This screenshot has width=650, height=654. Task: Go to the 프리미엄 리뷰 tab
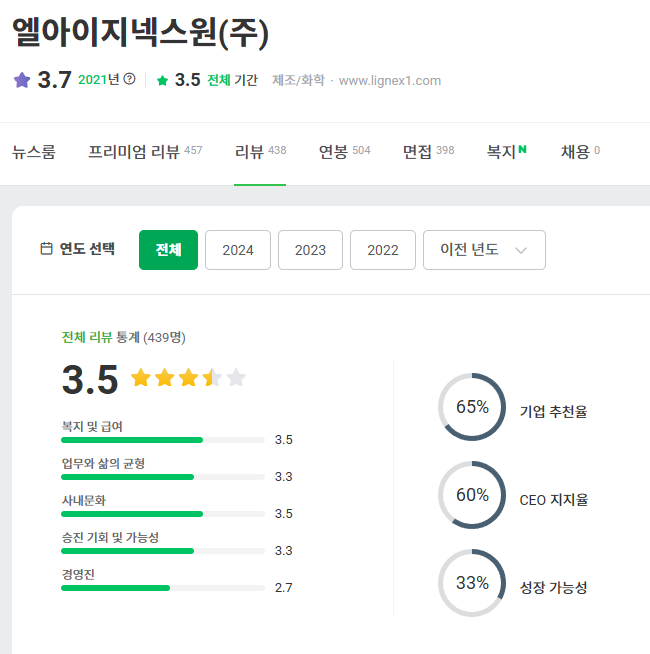click(x=145, y=152)
